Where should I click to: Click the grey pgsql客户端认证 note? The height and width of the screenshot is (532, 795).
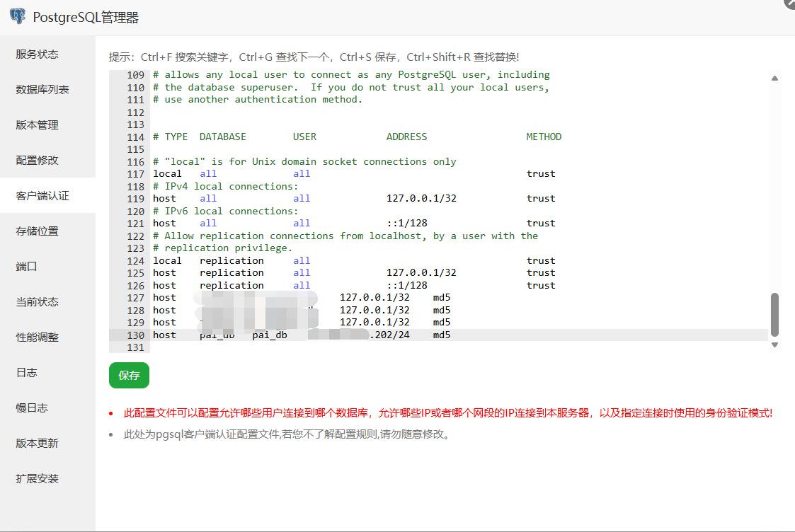pos(287,434)
